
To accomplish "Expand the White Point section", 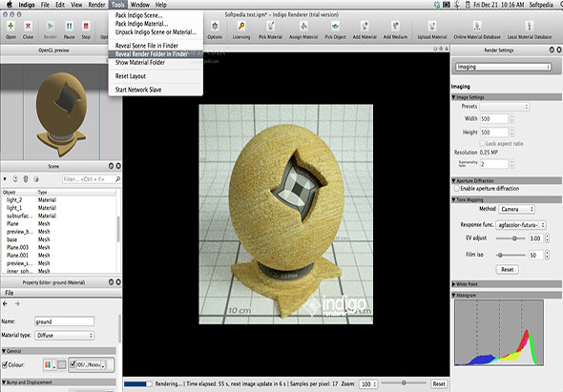I will [x=454, y=284].
